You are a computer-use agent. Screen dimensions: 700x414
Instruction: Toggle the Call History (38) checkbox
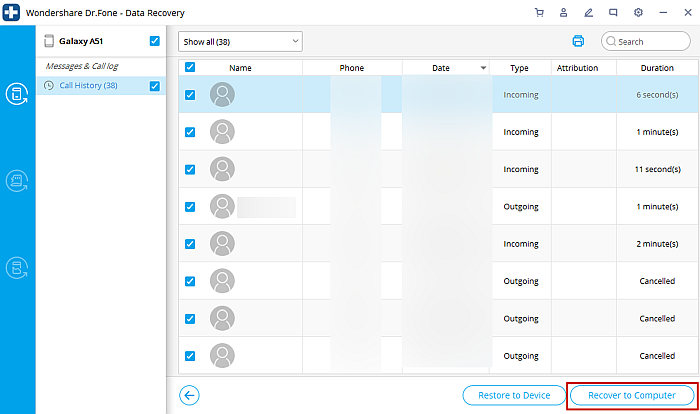(x=154, y=86)
